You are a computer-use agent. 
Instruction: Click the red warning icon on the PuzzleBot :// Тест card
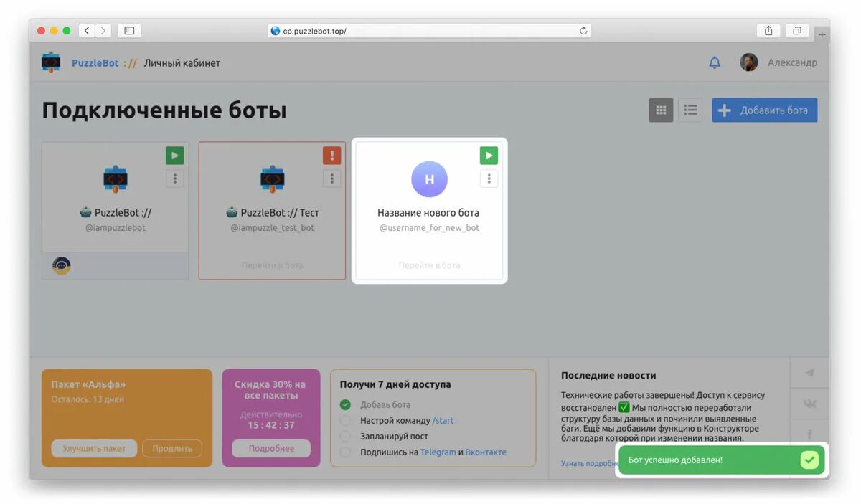pos(331,156)
